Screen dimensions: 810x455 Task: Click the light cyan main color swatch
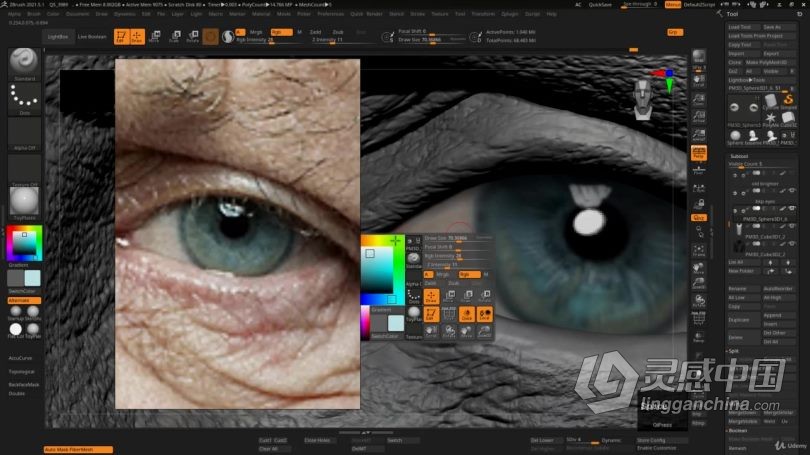pos(32,278)
